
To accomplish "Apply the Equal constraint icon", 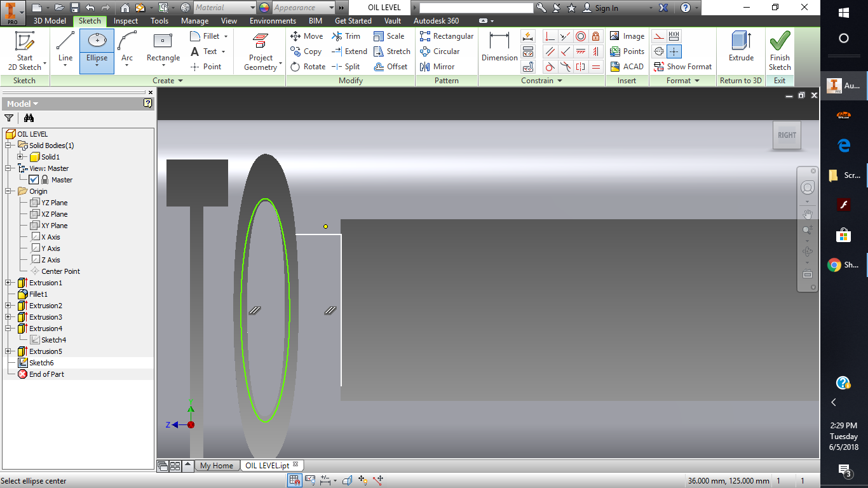I will pyautogui.click(x=595, y=67).
